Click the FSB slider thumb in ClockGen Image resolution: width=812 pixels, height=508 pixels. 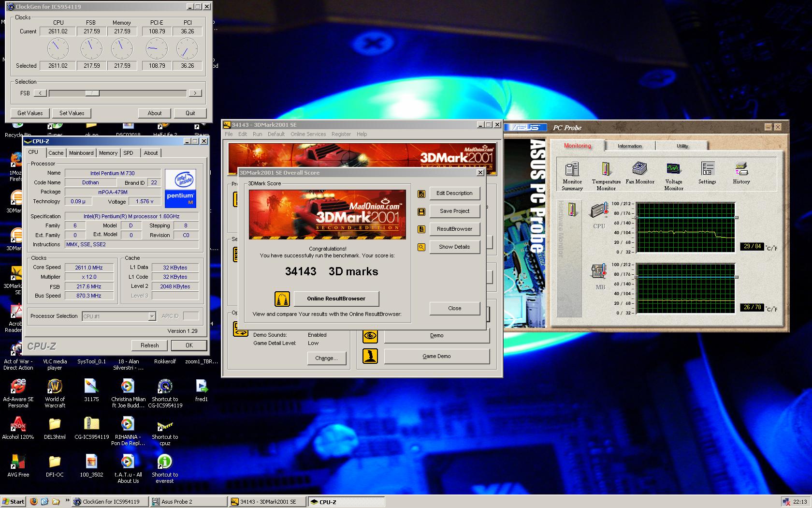tap(92, 93)
